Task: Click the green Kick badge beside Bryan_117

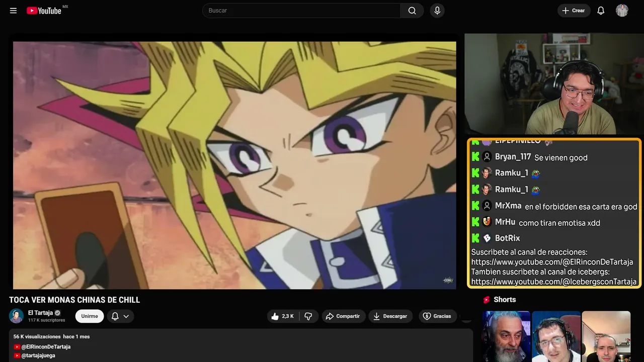Action: tap(475, 157)
